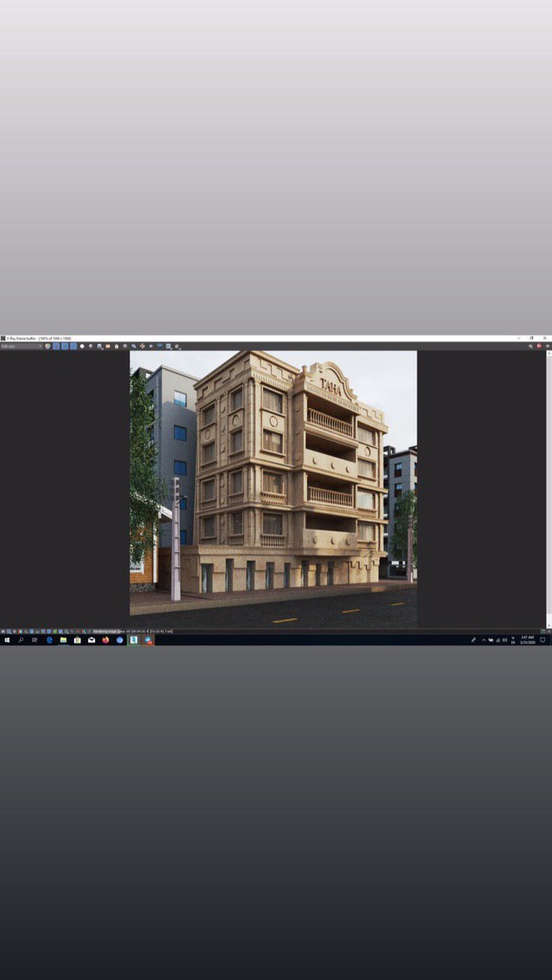Click the save image icon
The image size is (552, 980).
pos(100,346)
